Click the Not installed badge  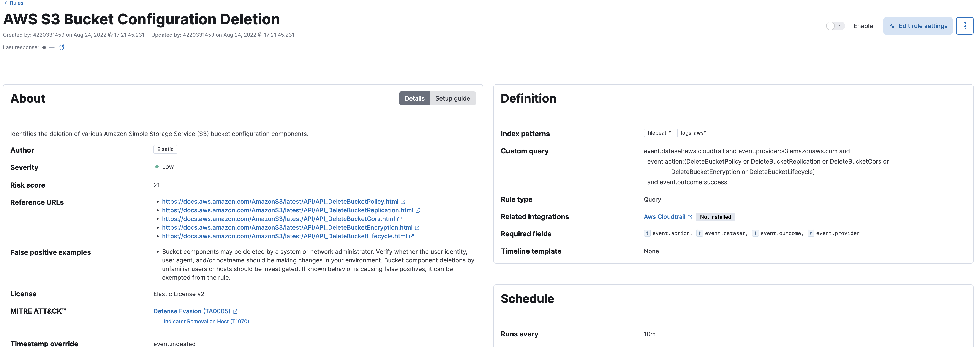(x=715, y=217)
